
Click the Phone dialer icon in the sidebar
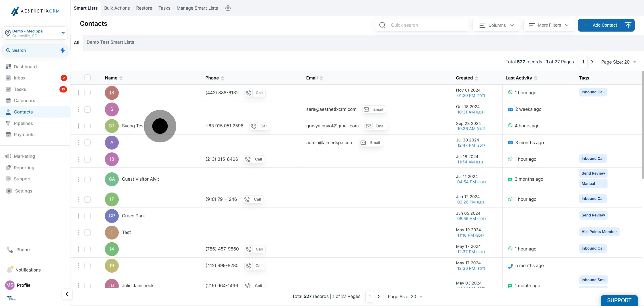pyautogui.click(x=10, y=249)
